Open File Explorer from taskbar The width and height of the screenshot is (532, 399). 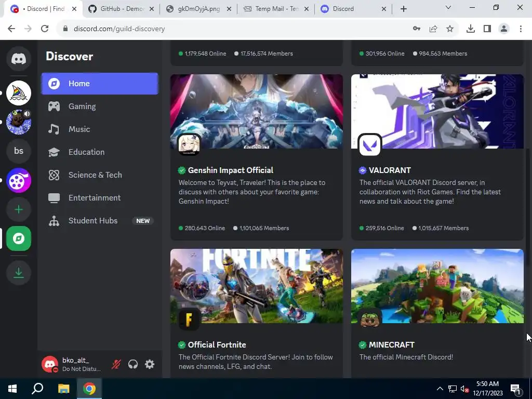pyautogui.click(x=63, y=389)
